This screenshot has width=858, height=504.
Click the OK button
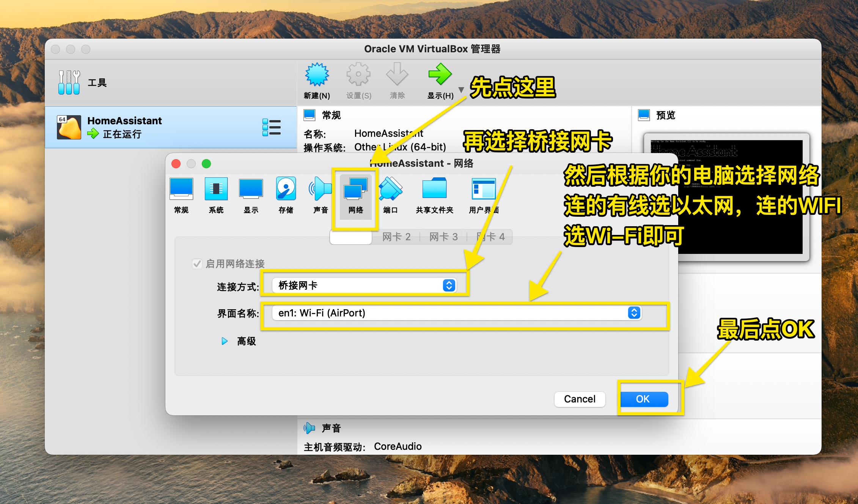pyautogui.click(x=644, y=399)
